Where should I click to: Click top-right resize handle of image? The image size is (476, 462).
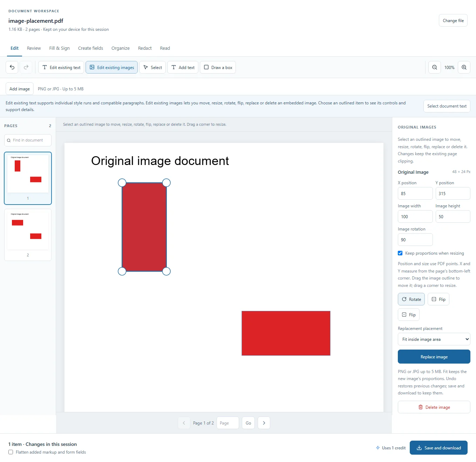(x=166, y=182)
